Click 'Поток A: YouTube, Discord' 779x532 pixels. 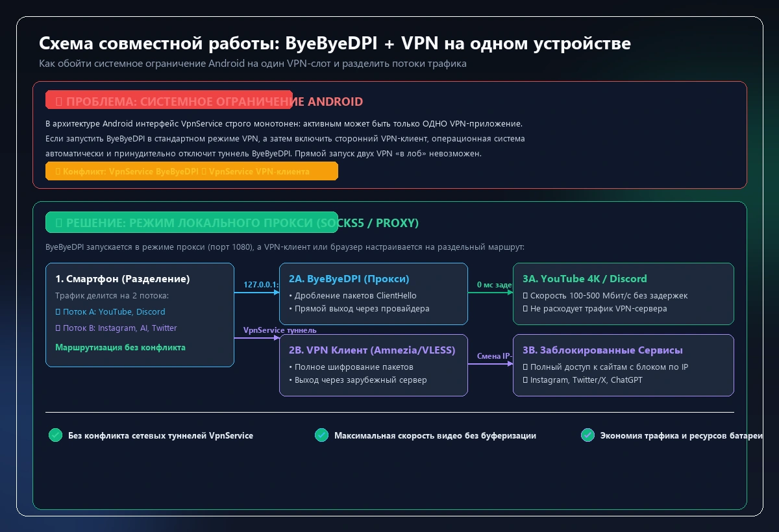110,312
